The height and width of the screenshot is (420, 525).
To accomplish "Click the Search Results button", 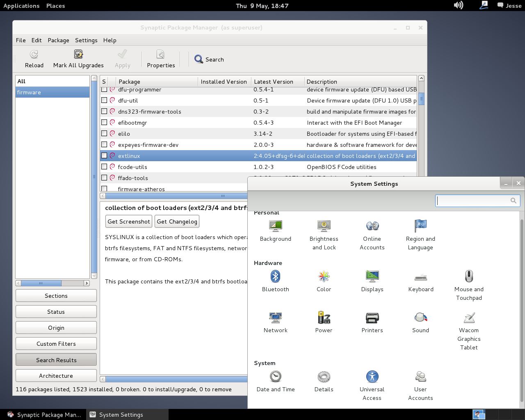I will [x=56, y=360].
